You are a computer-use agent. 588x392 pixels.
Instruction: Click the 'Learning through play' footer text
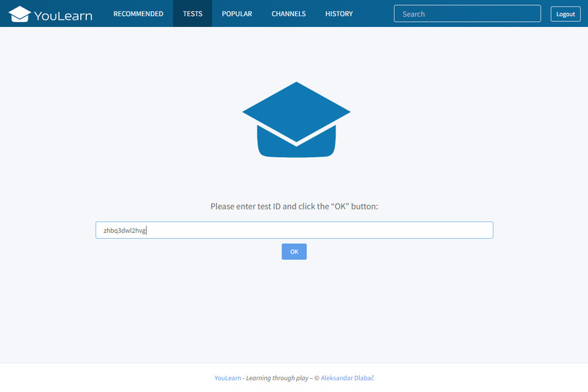click(277, 377)
